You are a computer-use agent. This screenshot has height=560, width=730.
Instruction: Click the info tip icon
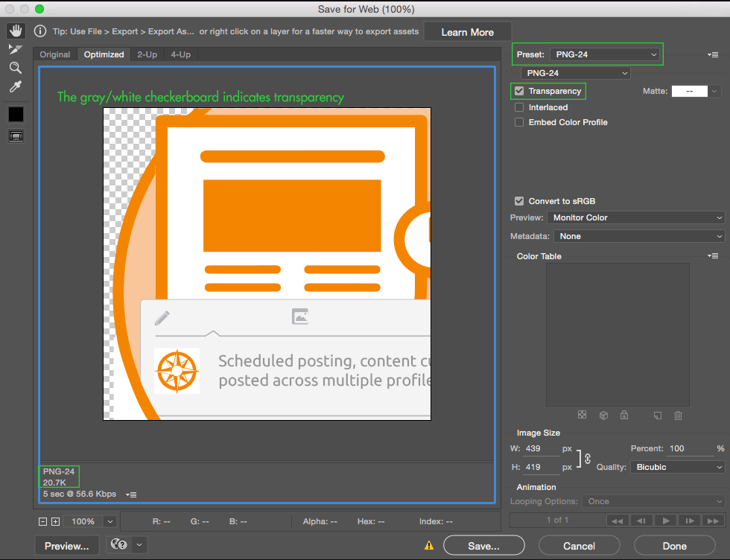(40, 31)
